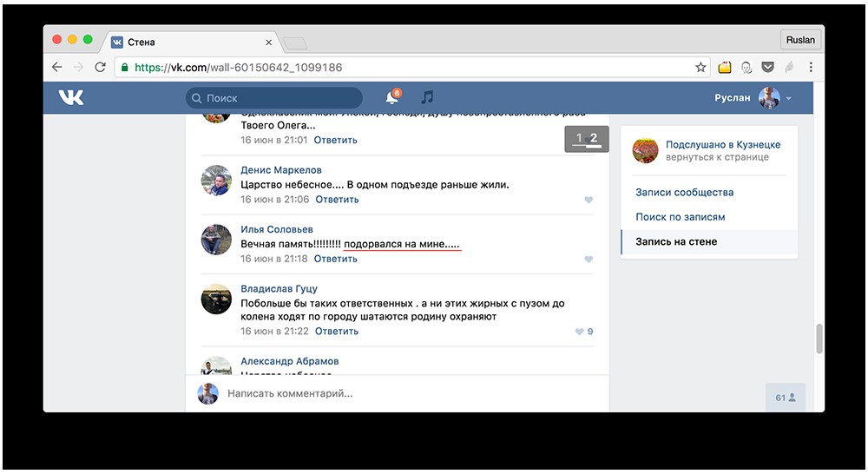Screen dimensions: 868x474
Task: Click Ответить under Владислав Гуцу's comment
Action: [x=337, y=331]
